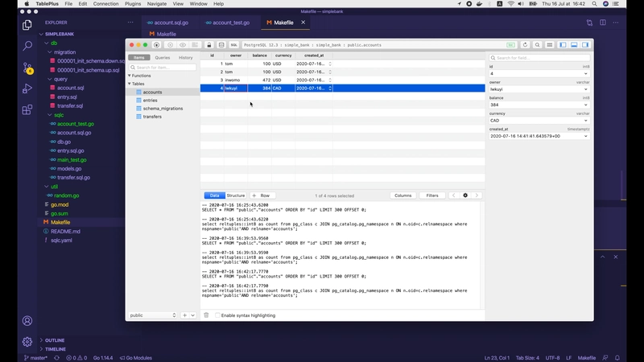
Task: Open the id field dropdown in right panel
Action: (x=586, y=74)
